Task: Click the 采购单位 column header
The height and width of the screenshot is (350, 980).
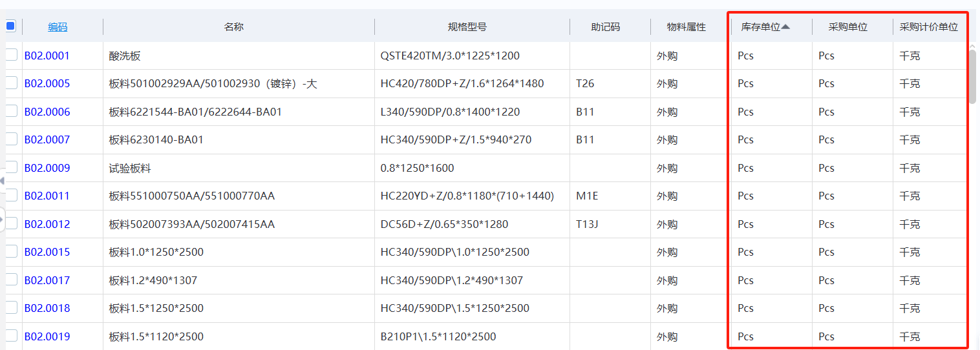Action: click(x=848, y=27)
